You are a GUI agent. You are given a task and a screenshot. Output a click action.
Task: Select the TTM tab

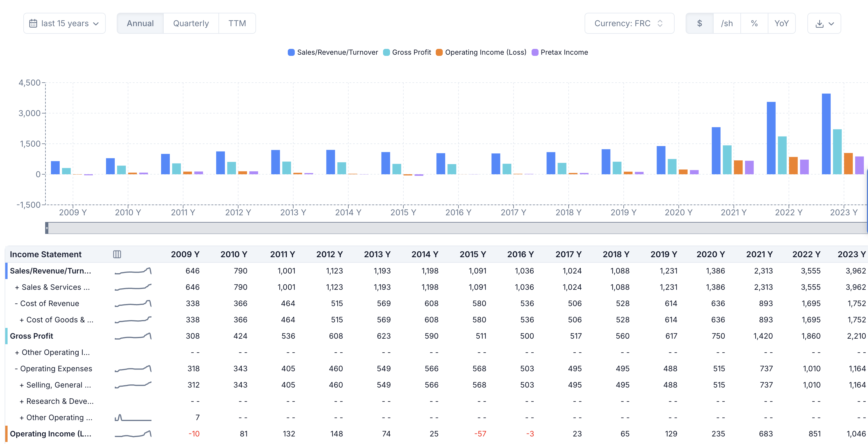coord(237,23)
